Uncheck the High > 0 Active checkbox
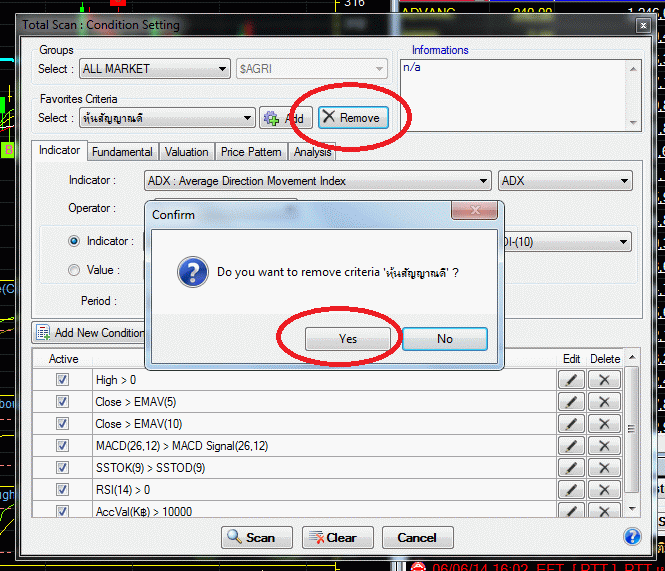665x571 pixels. [62, 380]
